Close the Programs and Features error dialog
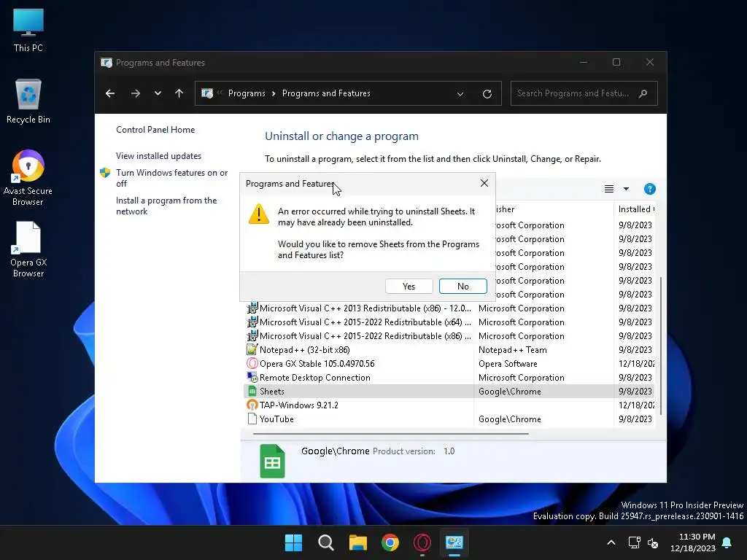This screenshot has width=747, height=560. [x=484, y=183]
